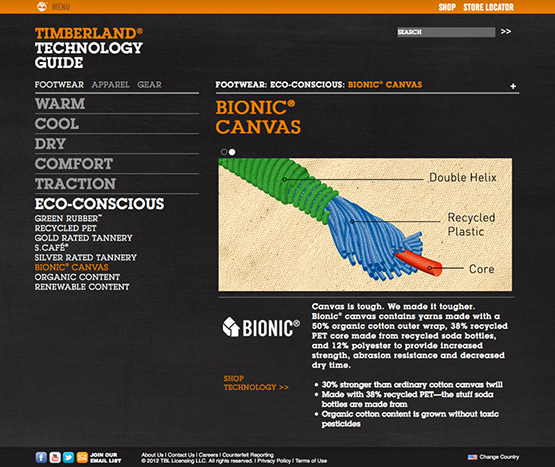Screen dimensions: 555x467
Task: Collapse the ECO-CONSCIOUS section
Action: pos(99,204)
